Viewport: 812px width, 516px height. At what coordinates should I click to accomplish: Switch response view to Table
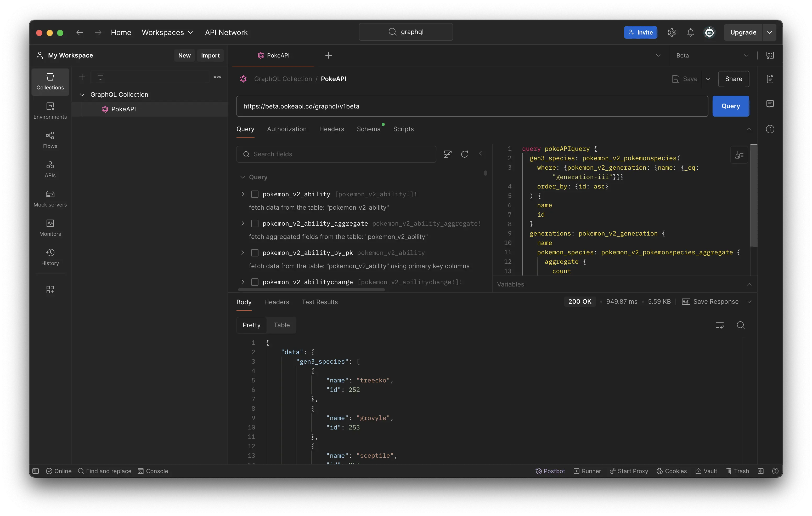(x=281, y=325)
